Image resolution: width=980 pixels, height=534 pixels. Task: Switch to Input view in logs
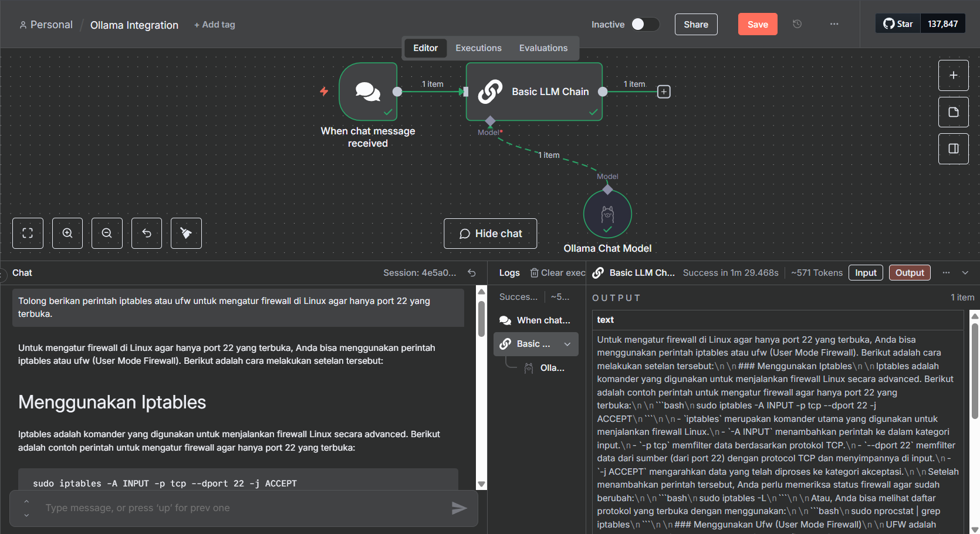pyautogui.click(x=866, y=273)
